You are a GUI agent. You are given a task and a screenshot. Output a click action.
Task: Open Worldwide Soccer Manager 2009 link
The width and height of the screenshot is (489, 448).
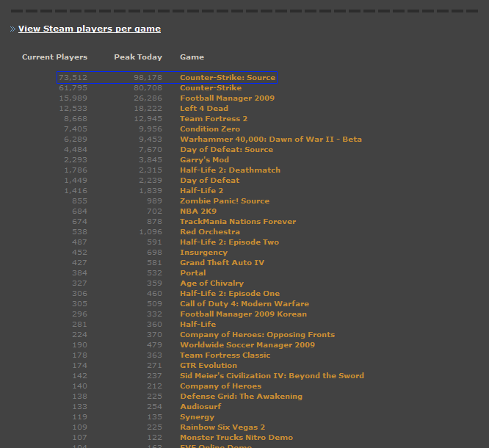click(247, 345)
